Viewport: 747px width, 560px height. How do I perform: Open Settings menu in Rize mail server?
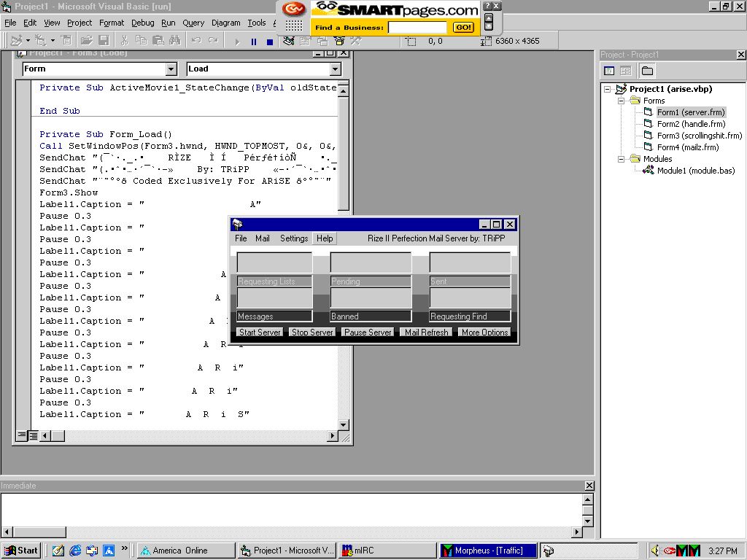(294, 238)
